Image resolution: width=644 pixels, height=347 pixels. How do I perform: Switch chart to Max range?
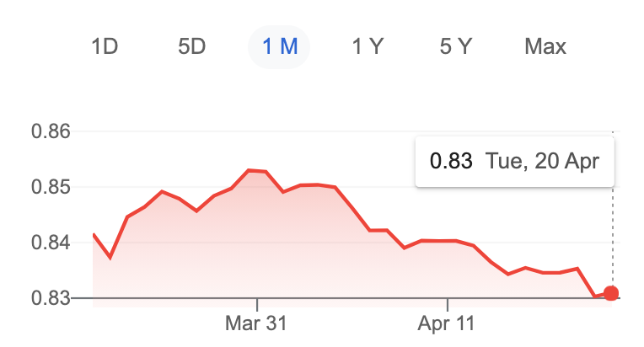point(545,46)
